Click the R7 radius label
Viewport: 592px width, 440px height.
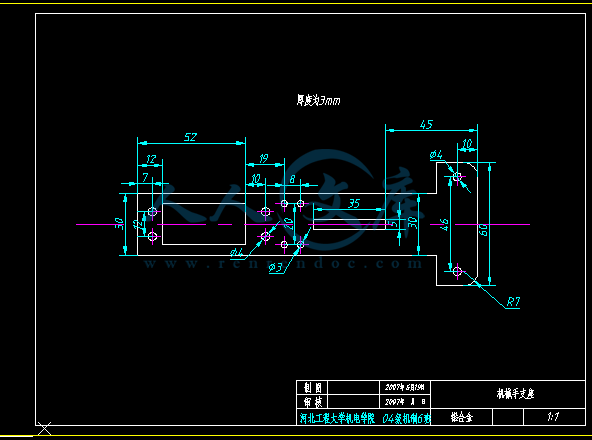click(x=513, y=302)
